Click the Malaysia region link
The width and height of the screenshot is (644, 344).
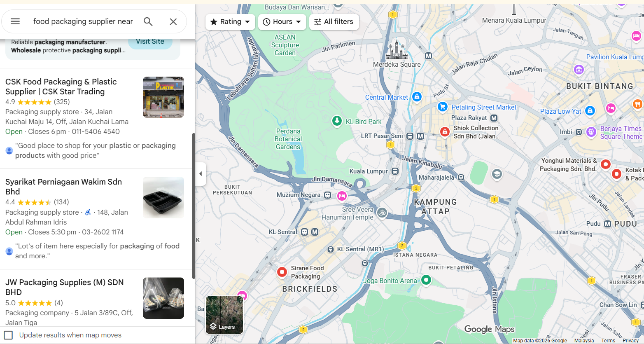click(584, 341)
